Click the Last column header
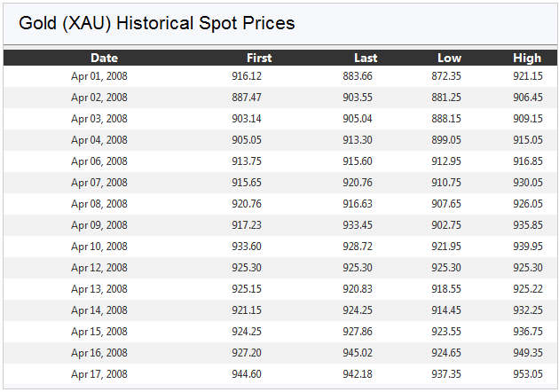The image size is (559, 392). (x=366, y=58)
